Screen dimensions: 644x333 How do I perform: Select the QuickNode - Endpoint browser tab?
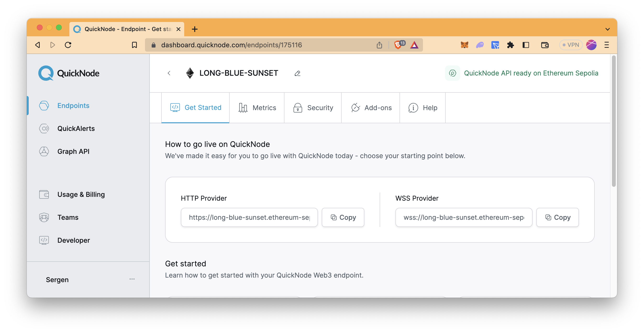tap(127, 29)
